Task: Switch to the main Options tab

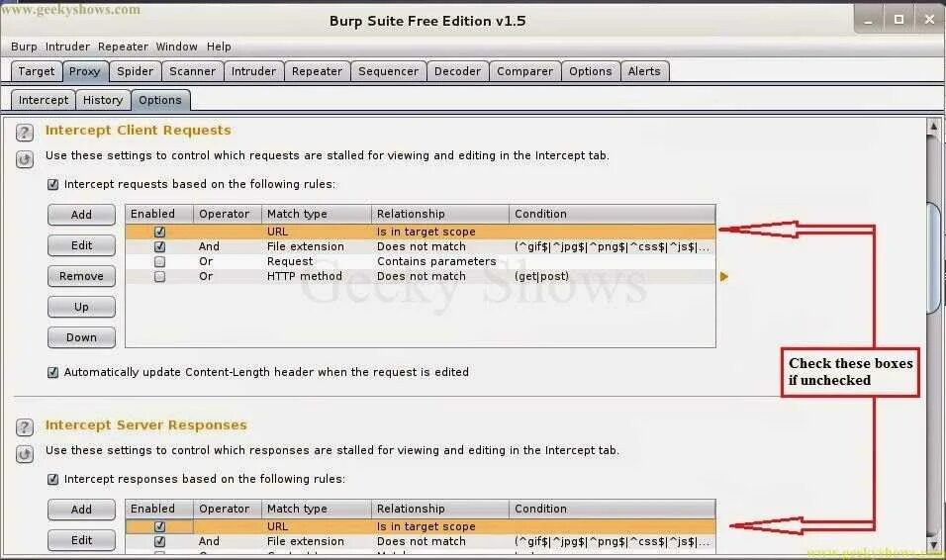Action: click(591, 71)
